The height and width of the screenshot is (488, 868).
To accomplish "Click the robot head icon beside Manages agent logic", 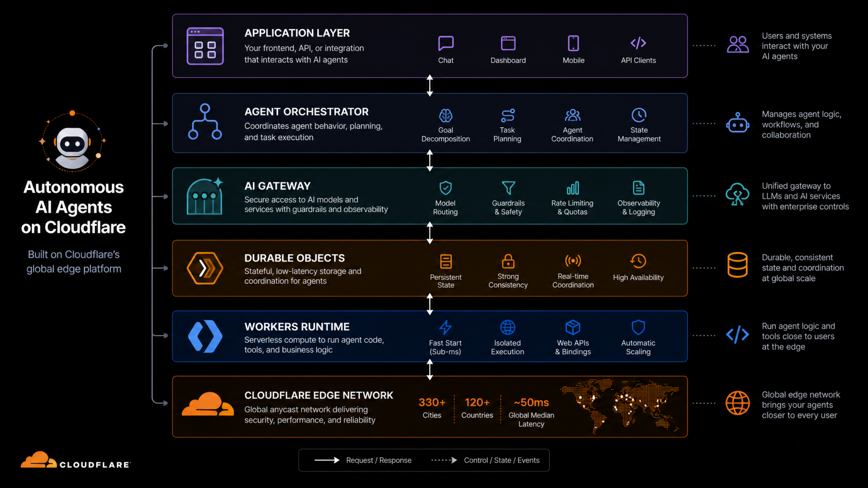I will pyautogui.click(x=737, y=123).
